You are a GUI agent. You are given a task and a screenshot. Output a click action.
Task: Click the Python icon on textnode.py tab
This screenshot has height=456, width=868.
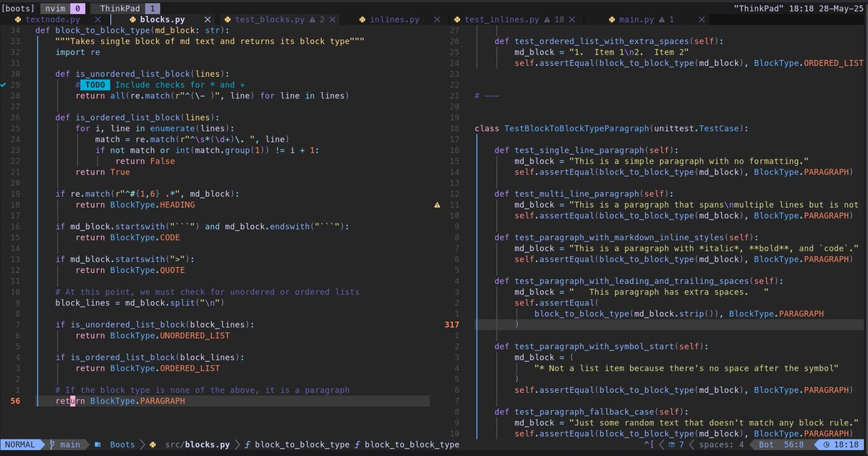pos(17,20)
